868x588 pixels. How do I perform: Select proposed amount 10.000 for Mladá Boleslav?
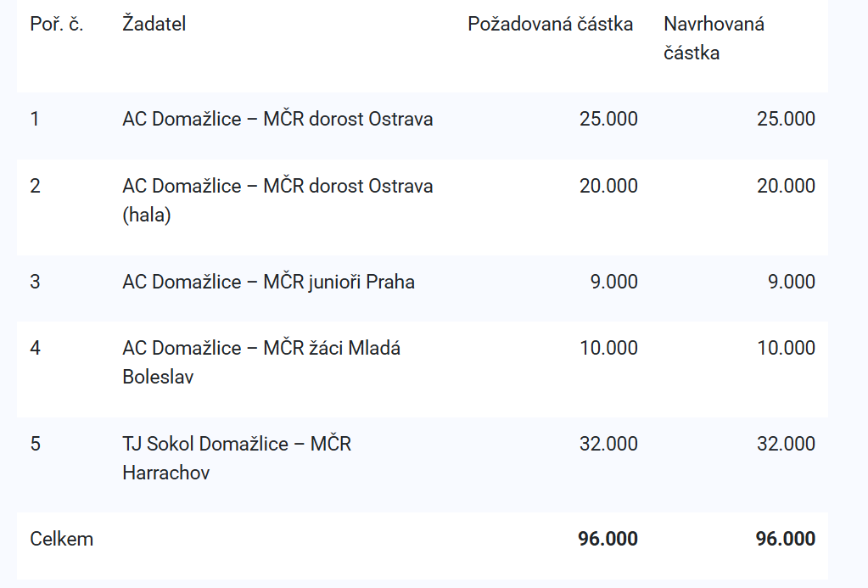click(x=786, y=348)
